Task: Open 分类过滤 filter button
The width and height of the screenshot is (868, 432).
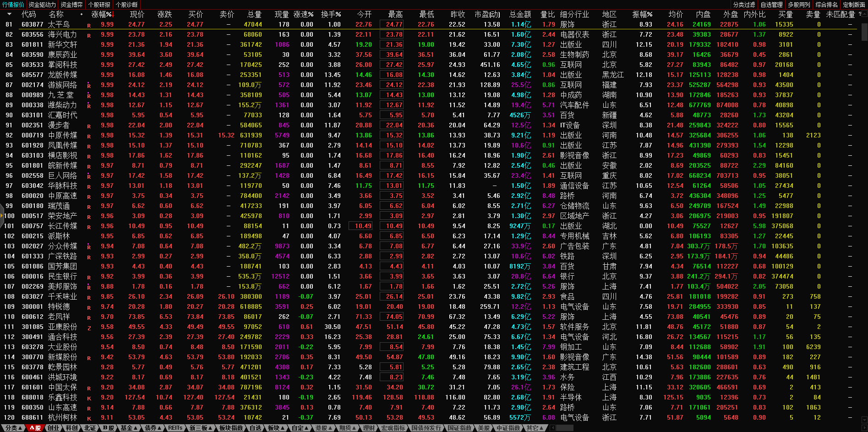Action: (x=744, y=5)
